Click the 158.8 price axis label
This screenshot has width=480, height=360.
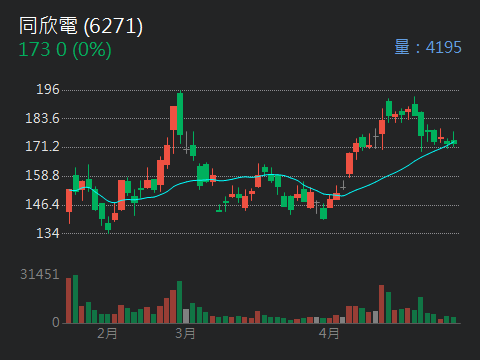tap(42, 176)
